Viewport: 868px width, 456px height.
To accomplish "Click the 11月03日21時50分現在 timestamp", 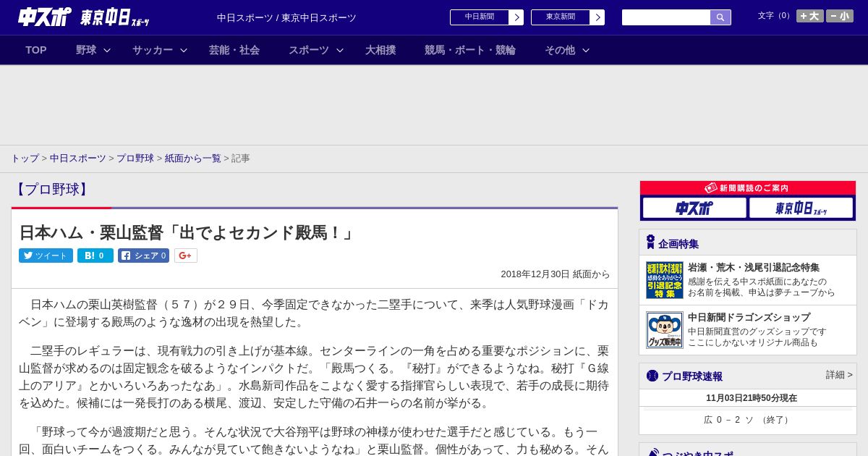I will pos(752,398).
